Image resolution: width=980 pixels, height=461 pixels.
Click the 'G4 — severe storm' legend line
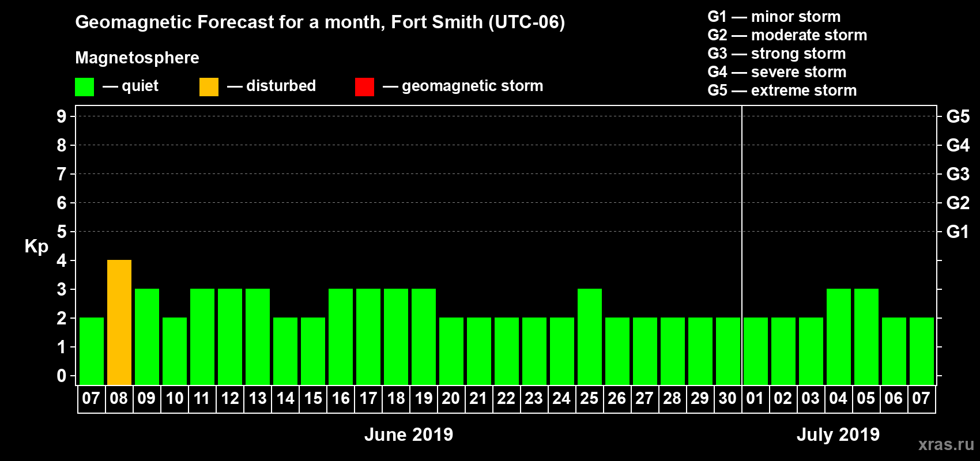pos(777,72)
